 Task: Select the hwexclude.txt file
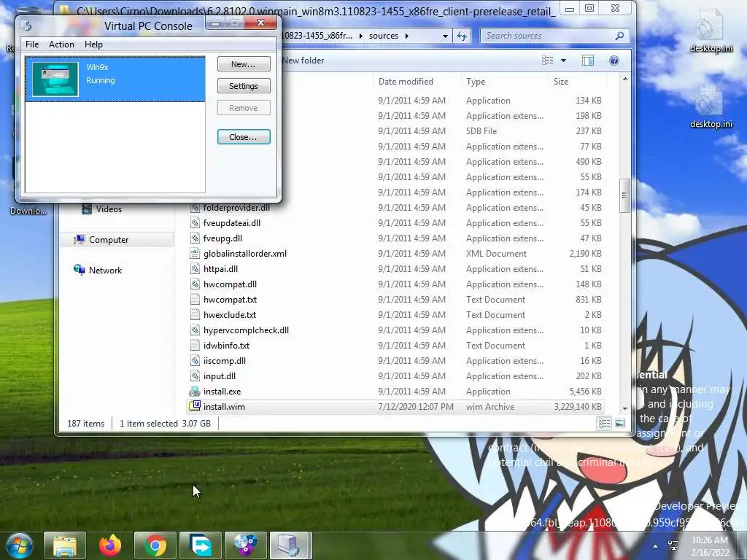click(x=230, y=315)
